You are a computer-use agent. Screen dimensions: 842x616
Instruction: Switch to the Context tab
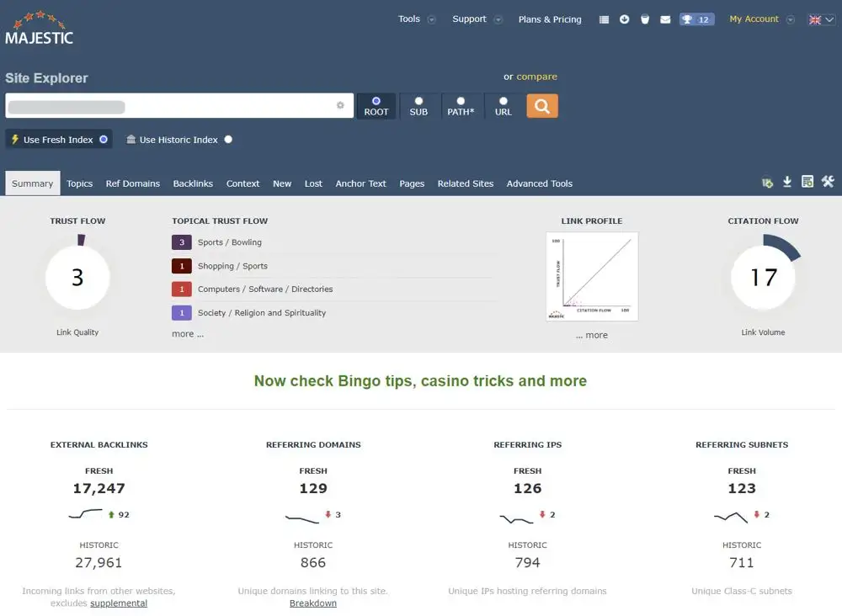242,183
